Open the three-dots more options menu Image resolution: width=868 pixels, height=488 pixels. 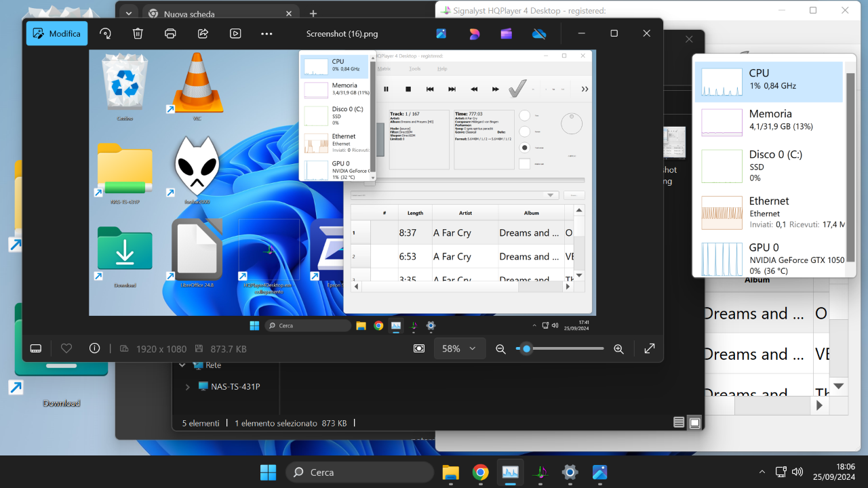pos(267,33)
